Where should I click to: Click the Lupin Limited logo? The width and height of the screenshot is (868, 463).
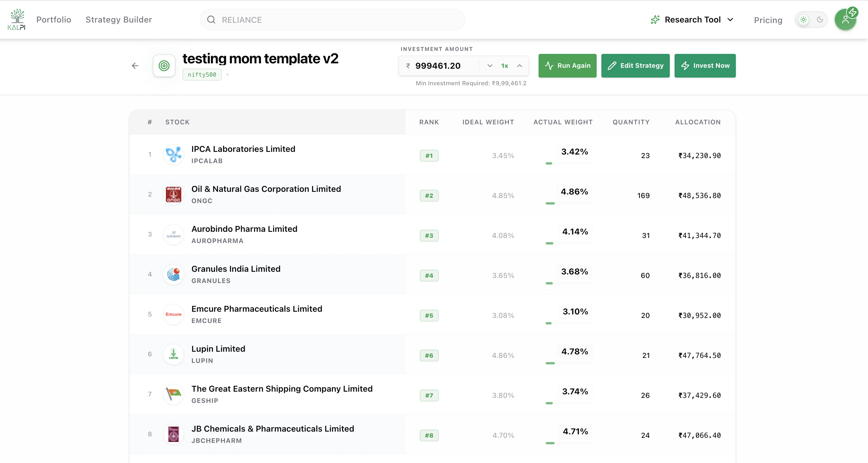pos(173,354)
